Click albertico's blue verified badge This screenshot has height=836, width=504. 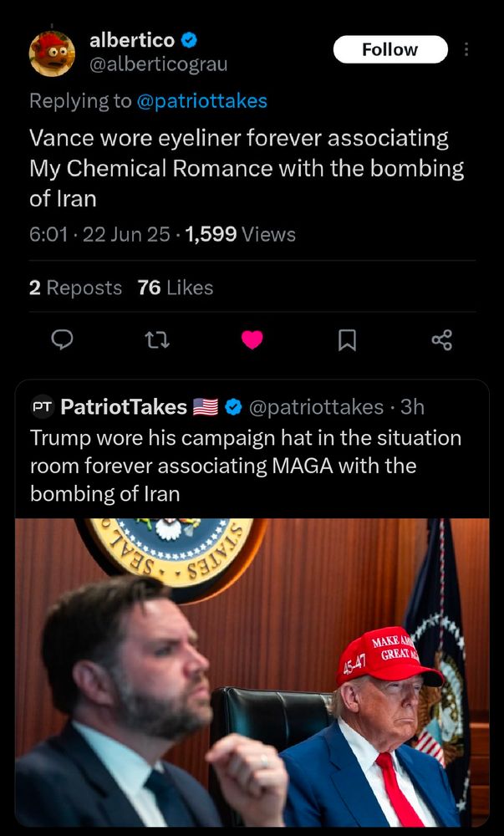pos(191,40)
